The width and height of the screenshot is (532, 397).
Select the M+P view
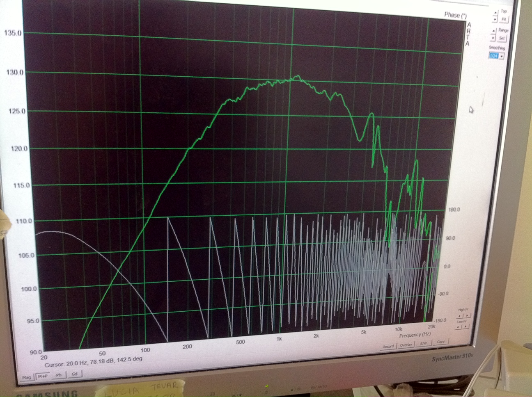click(43, 376)
